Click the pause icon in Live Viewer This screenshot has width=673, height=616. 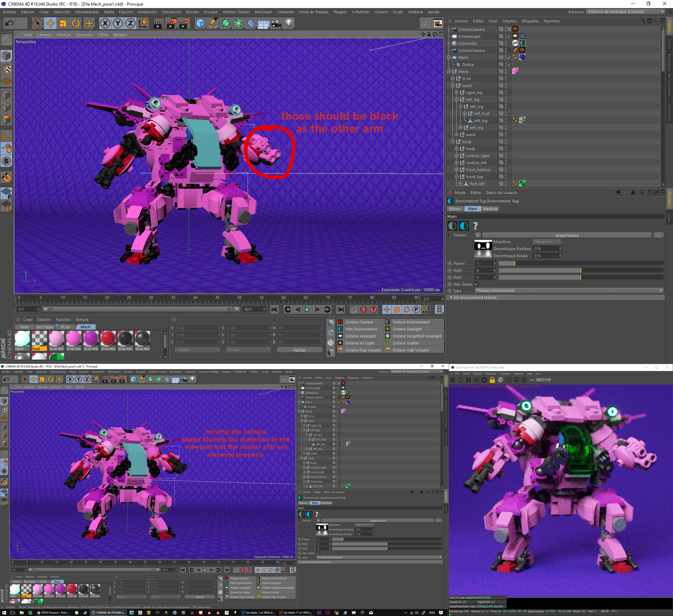point(468,380)
